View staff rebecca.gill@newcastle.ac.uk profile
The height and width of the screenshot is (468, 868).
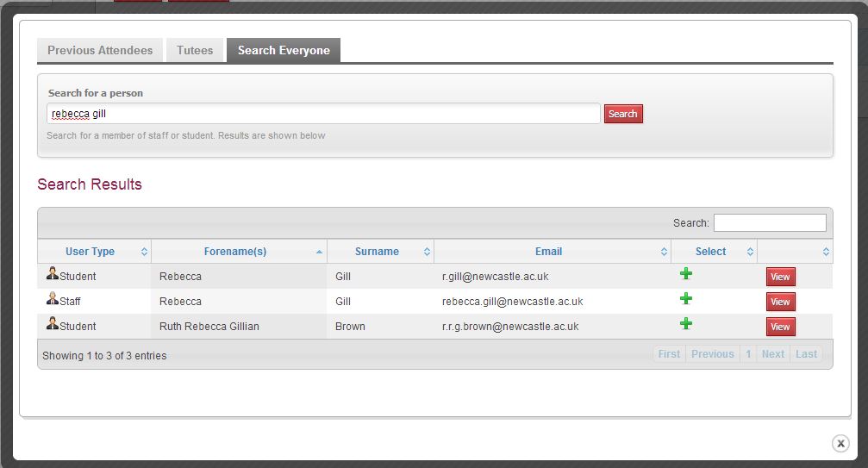[780, 302]
